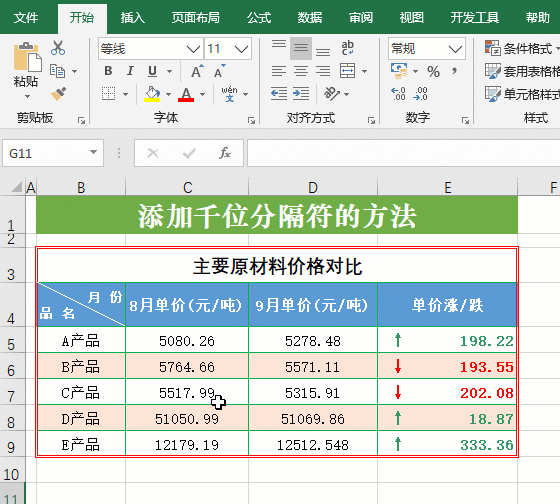Toggle italic formatting

(x=130, y=71)
